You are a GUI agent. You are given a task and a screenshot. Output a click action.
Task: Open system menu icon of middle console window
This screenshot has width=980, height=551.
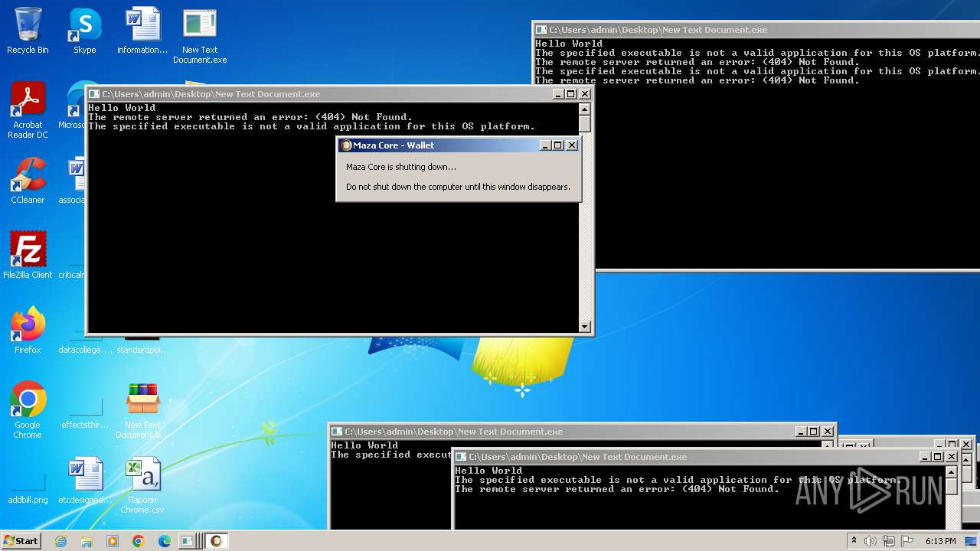tap(95, 94)
